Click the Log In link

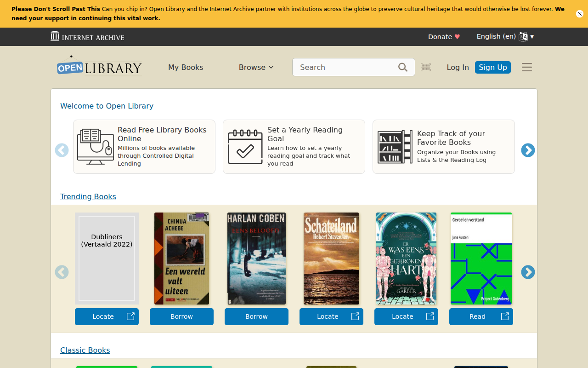[x=458, y=67]
